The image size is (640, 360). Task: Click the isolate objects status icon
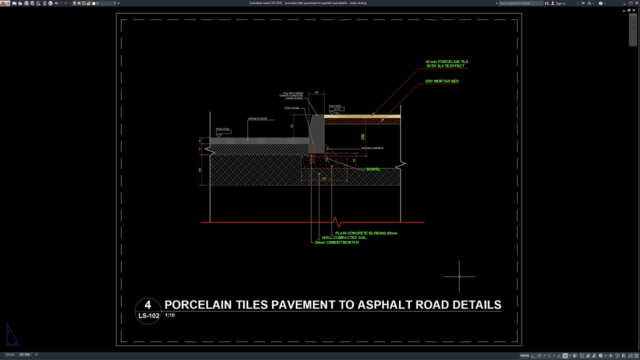tap(617, 356)
